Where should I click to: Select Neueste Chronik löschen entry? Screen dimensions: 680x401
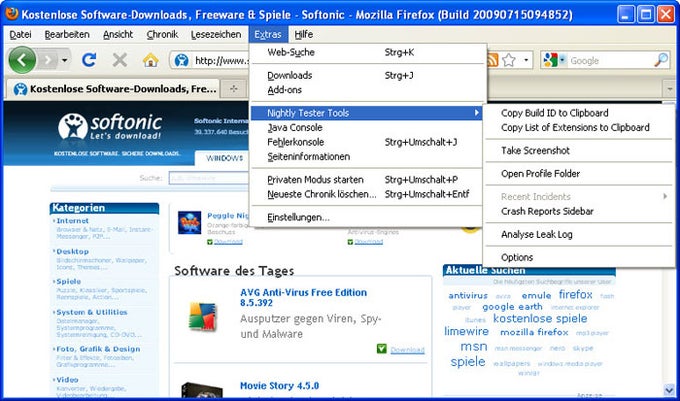tap(368, 194)
